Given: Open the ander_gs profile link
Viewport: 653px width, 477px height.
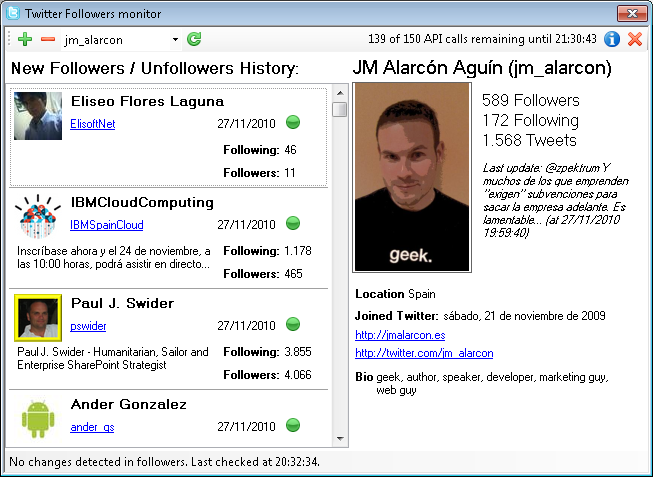Looking at the screenshot, I should click(92, 427).
